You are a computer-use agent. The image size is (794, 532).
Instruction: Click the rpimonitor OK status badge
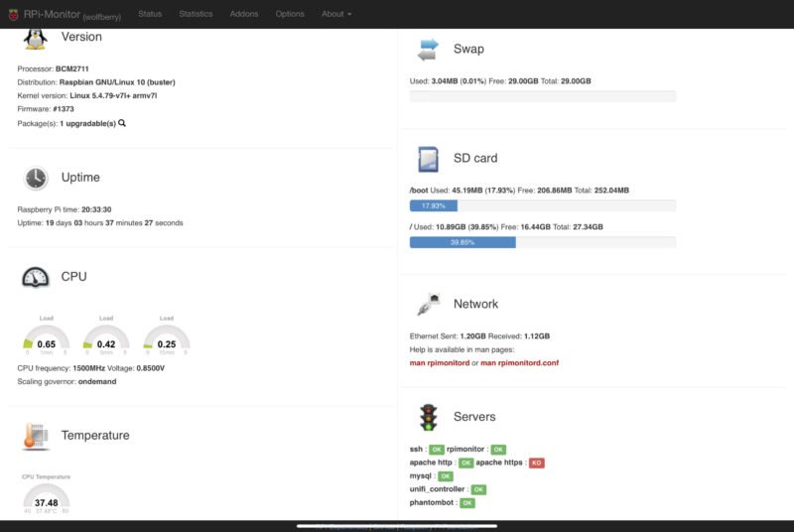point(498,450)
